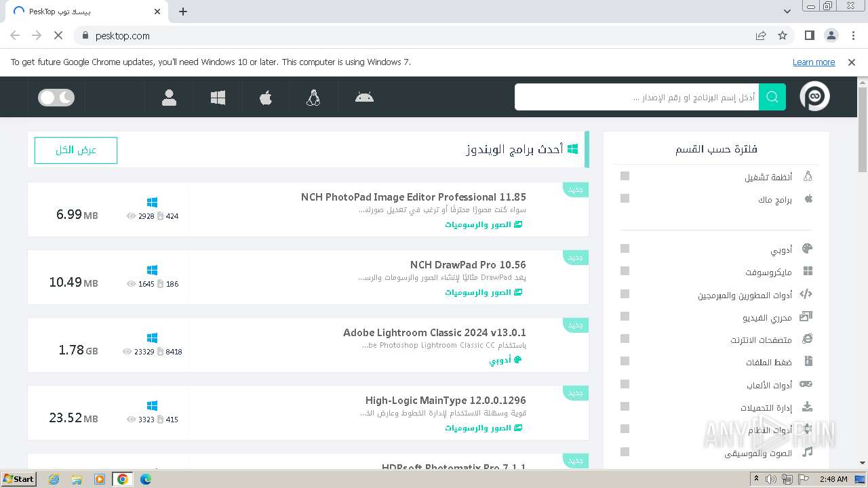Click the video editors category icon
Screen dimensions: 868x488
point(806,317)
